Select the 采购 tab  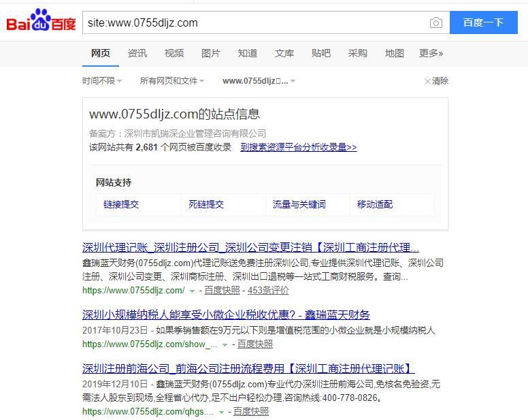(358, 53)
